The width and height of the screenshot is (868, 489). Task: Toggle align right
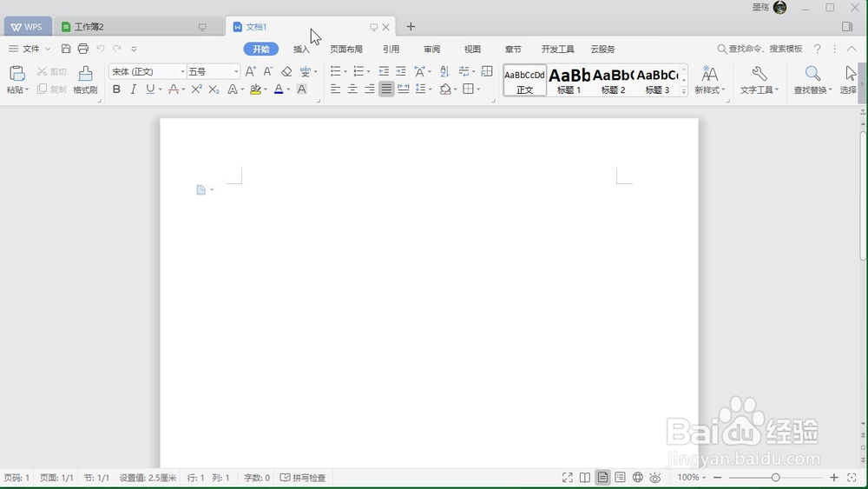click(x=369, y=89)
